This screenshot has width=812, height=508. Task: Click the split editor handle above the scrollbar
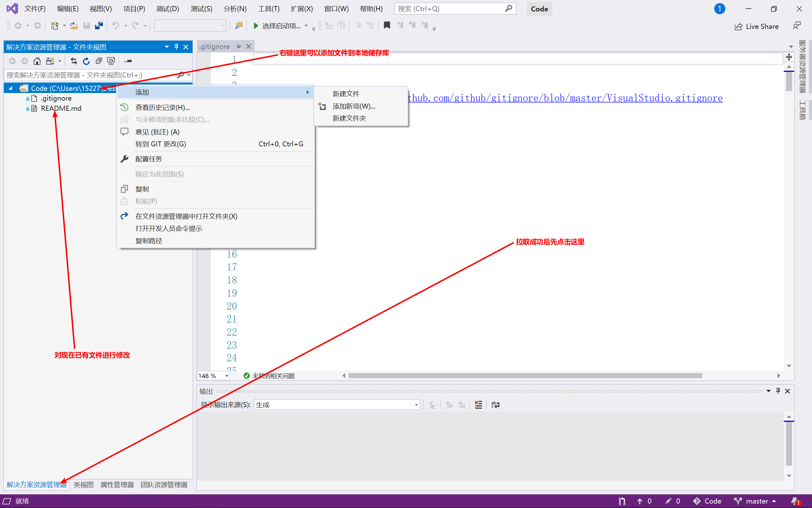point(789,57)
